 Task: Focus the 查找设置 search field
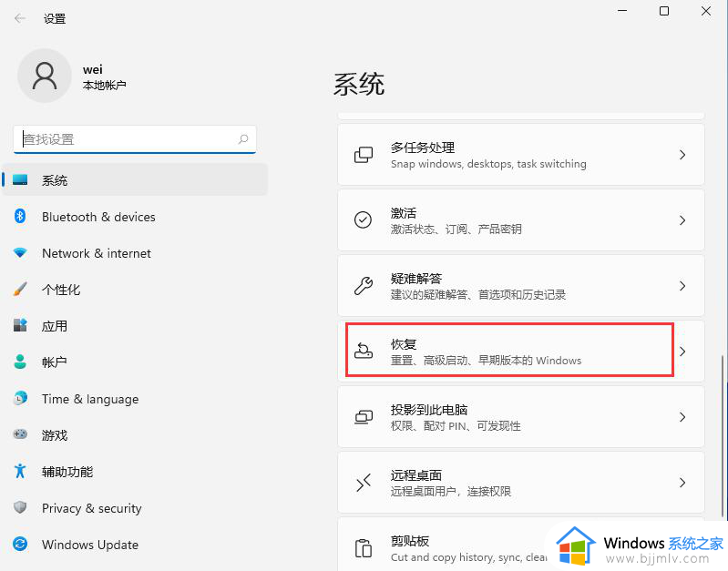click(135, 138)
